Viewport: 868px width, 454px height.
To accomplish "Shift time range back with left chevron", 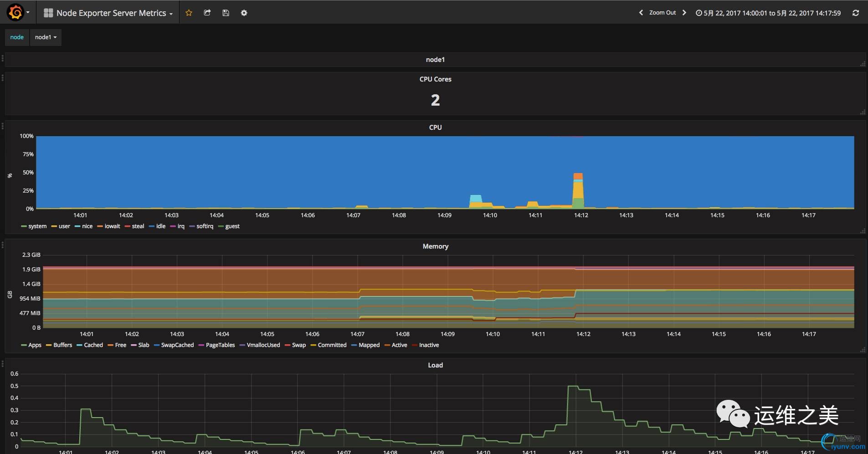I will (x=641, y=13).
